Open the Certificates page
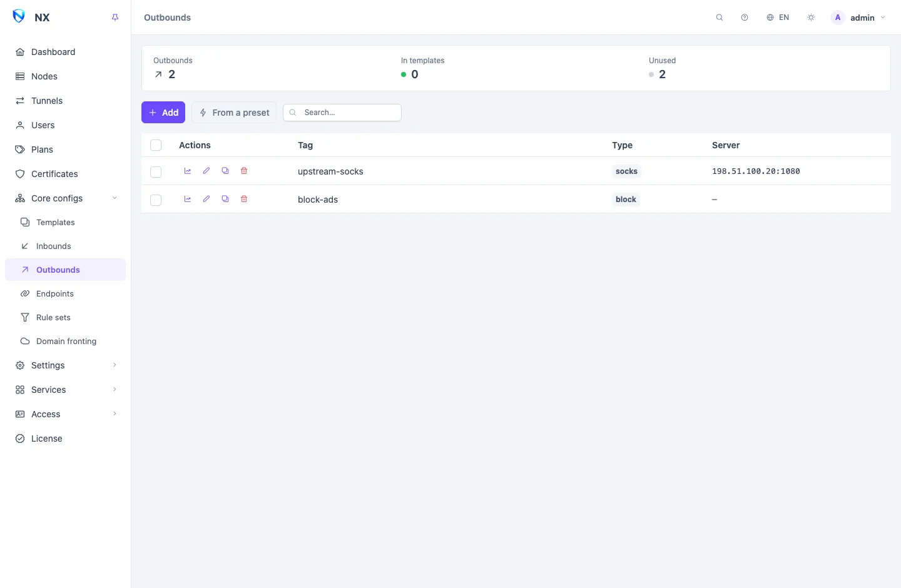This screenshot has width=901, height=588. pos(65,174)
